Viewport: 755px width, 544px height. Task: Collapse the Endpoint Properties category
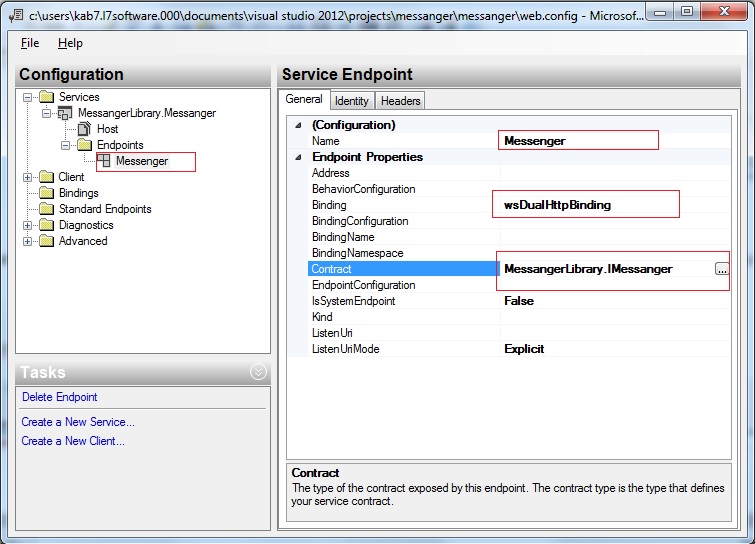click(299, 157)
